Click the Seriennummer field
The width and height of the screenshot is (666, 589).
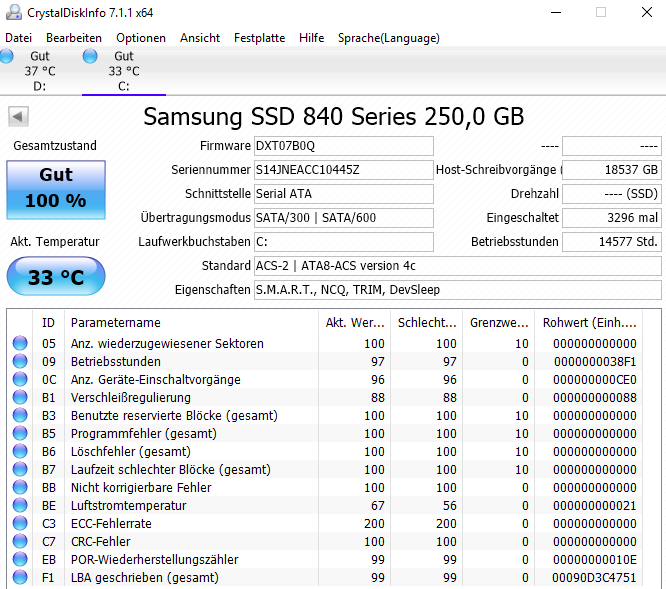[344, 170]
